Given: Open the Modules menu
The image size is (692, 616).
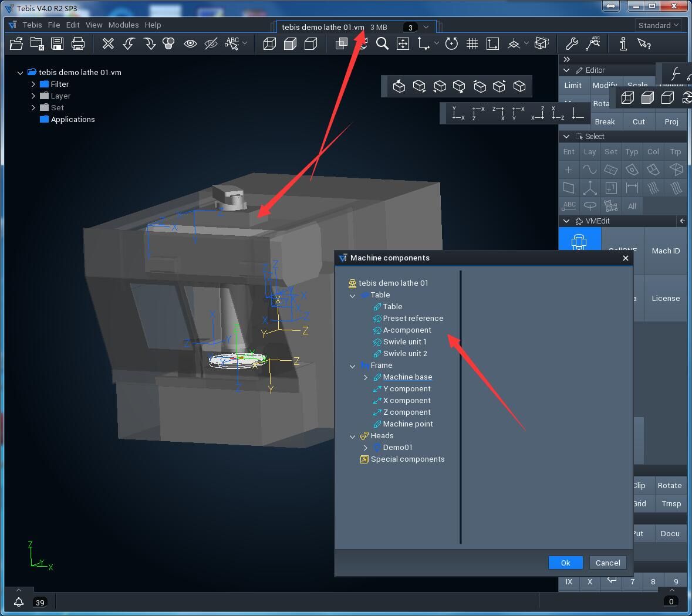Looking at the screenshot, I should (x=124, y=25).
